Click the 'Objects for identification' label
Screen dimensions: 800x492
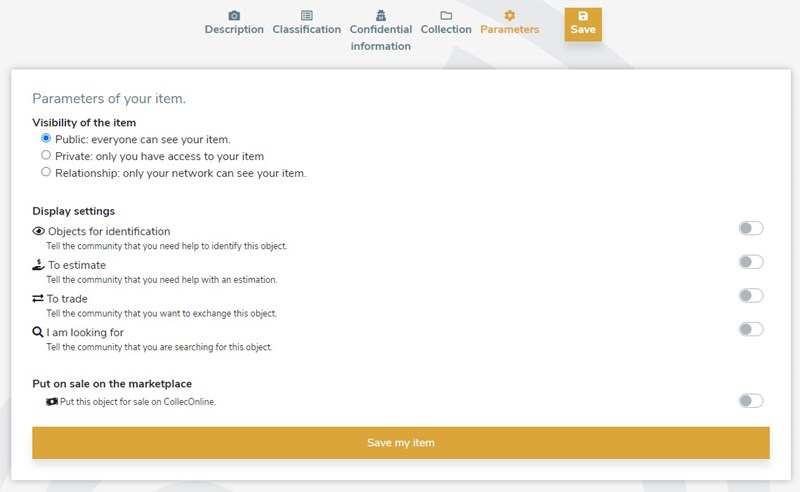[x=109, y=231]
